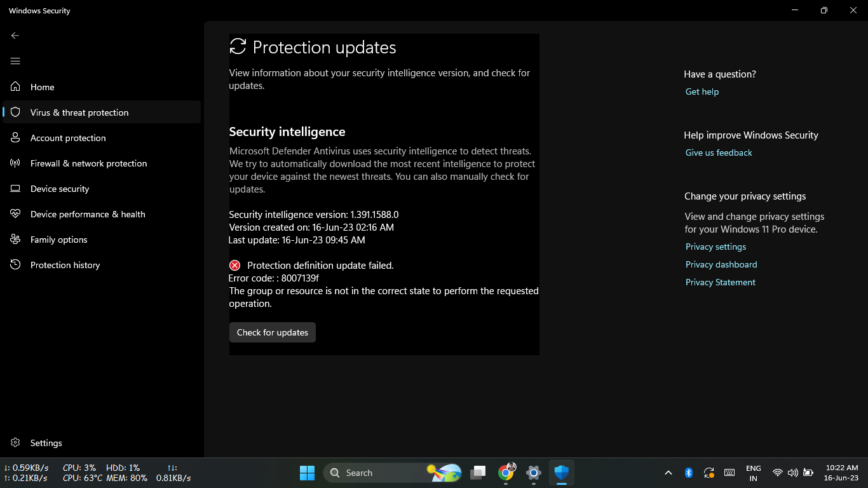868x488 pixels.
Task: Open Virus & threat protection section
Action: (79, 112)
